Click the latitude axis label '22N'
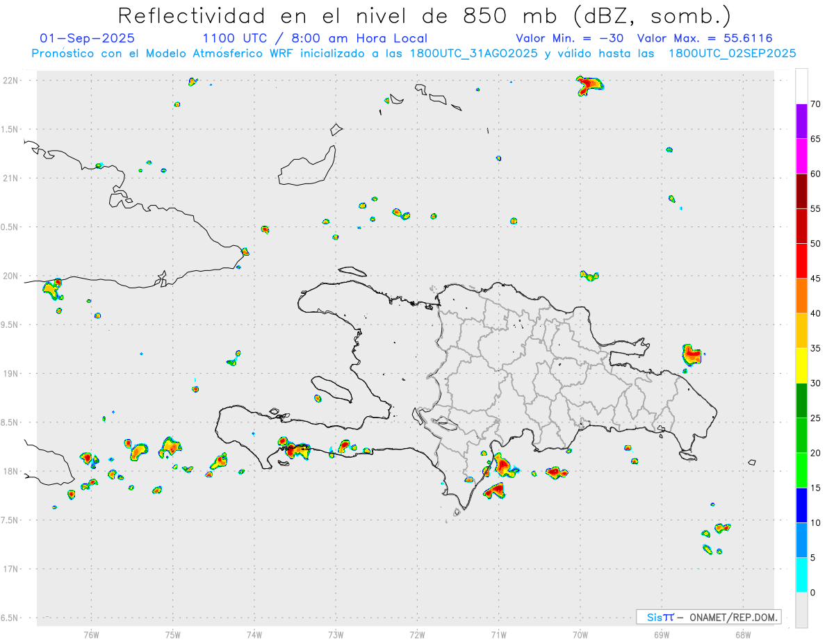The image size is (834, 644). coord(12,81)
